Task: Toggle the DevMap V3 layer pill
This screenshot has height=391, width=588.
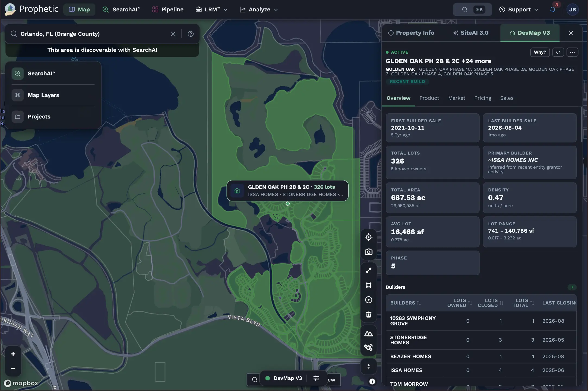Action: click(284, 378)
